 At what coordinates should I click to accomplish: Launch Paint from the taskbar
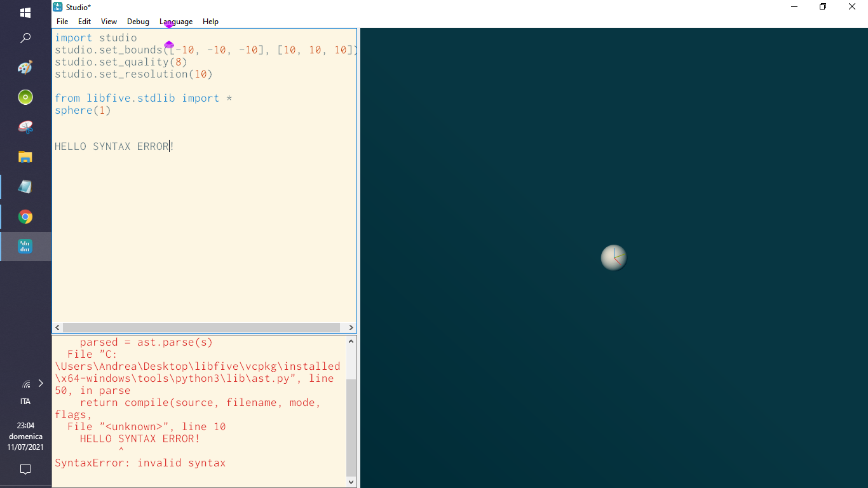tap(25, 67)
